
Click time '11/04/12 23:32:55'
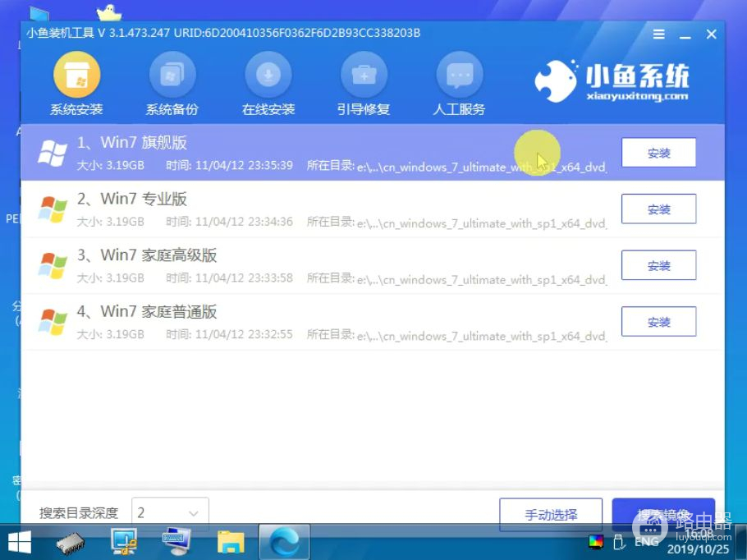tap(244, 334)
